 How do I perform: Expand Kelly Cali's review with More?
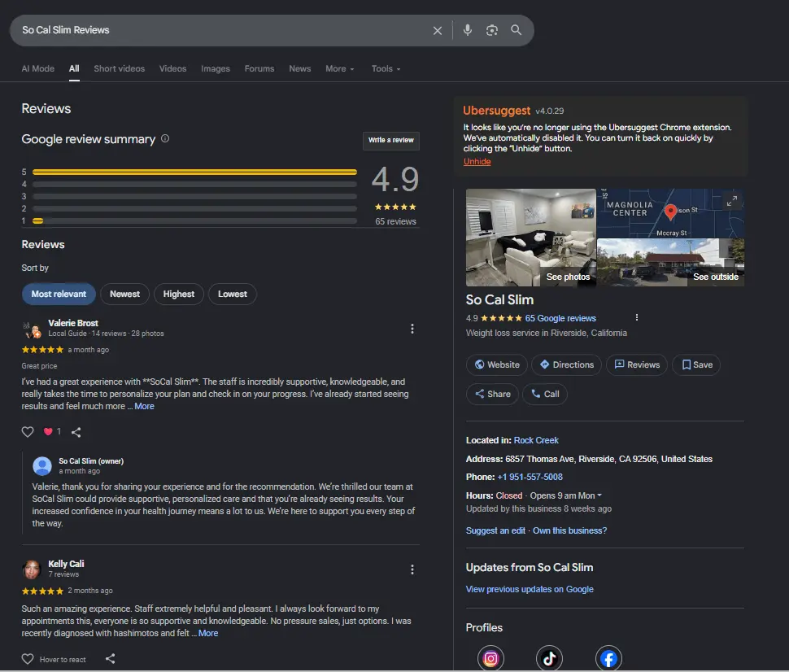click(x=208, y=633)
